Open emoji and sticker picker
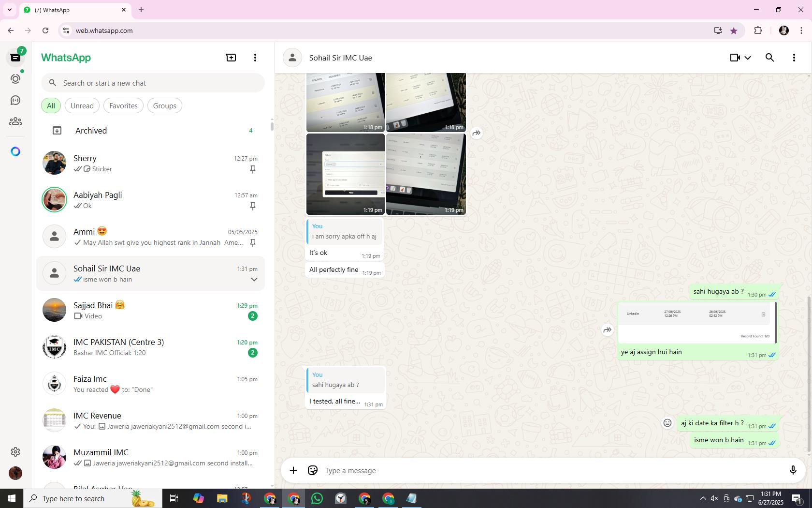Image resolution: width=812 pixels, height=508 pixels. [x=313, y=470]
